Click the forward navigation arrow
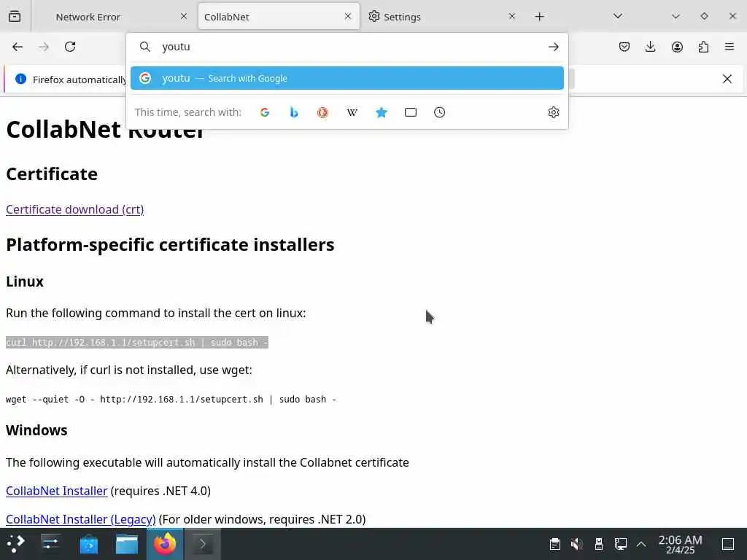Screen dimensions: 747x560 point(43,47)
